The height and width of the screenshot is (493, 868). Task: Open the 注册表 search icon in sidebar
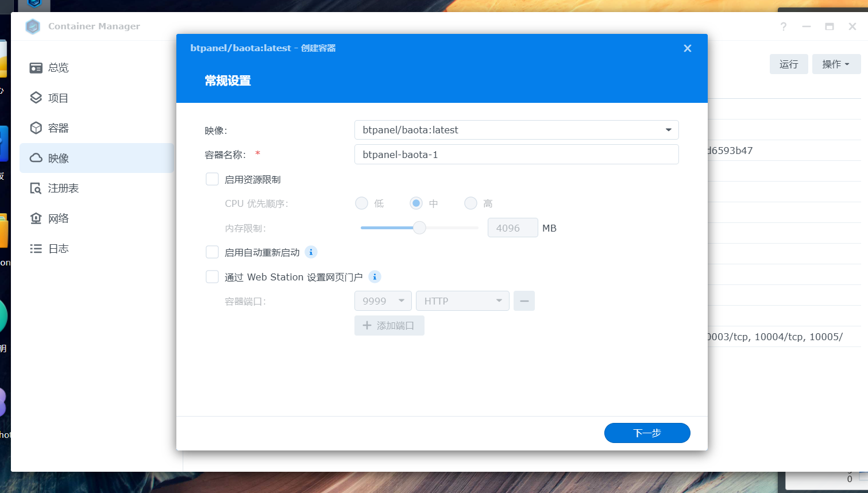pos(36,188)
